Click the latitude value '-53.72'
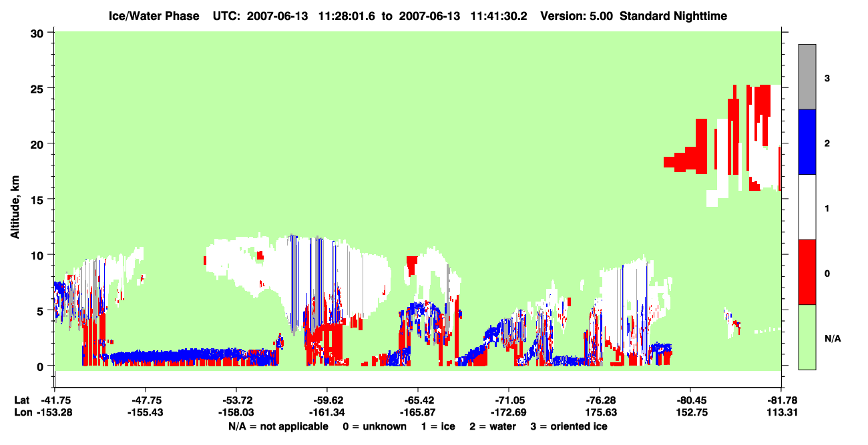The height and width of the screenshot is (445, 868). pos(236,400)
